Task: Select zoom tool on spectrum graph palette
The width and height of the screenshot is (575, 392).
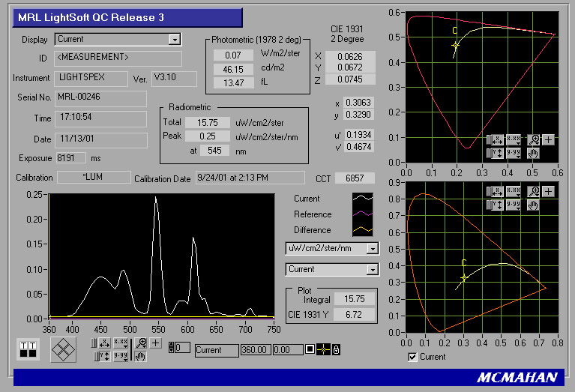Action: click(x=141, y=343)
